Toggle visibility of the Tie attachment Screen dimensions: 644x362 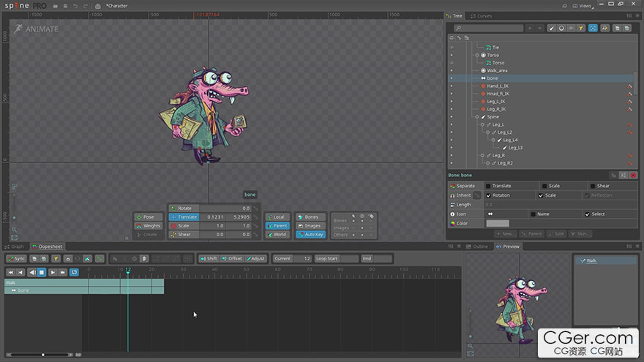pos(452,48)
